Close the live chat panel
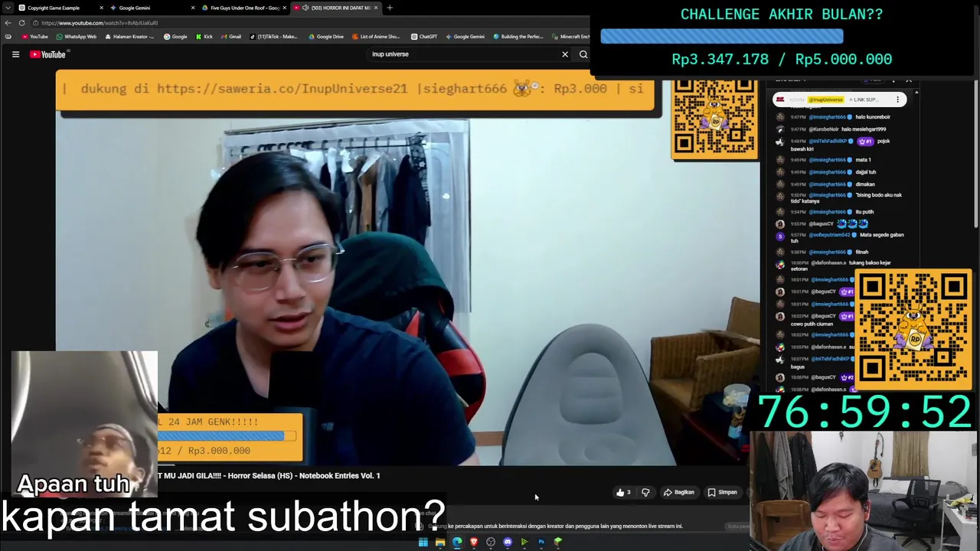Image resolution: width=980 pixels, height=551 pixels. click(x=909, y=80)
